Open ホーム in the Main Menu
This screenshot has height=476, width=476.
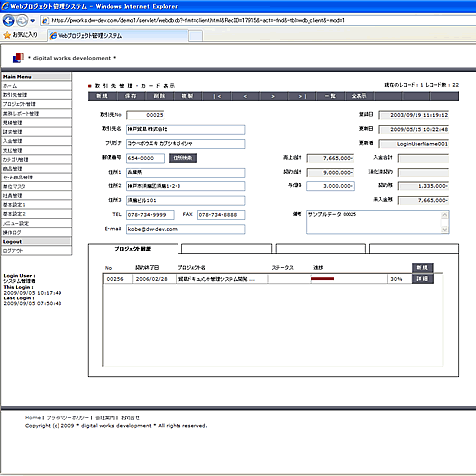37,86
